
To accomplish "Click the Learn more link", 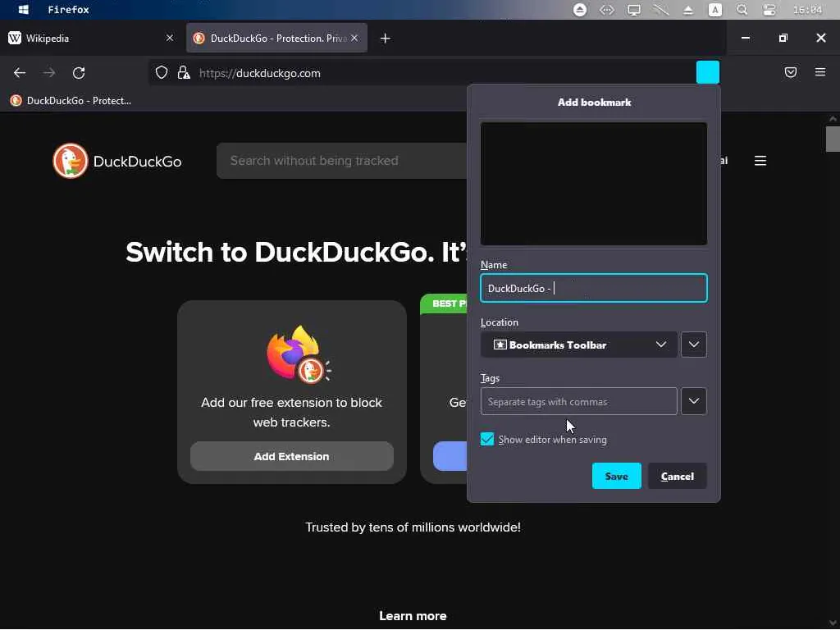I will tap(413, 616).
